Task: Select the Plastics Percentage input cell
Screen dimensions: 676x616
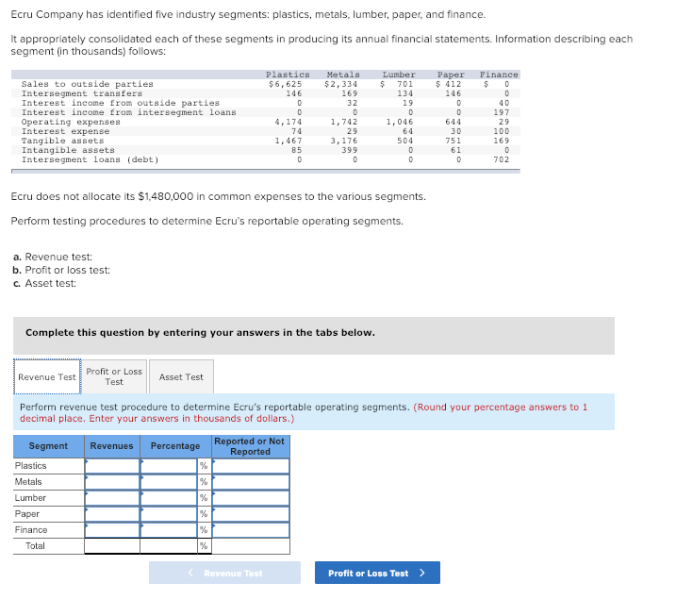Action: coord(169,466)
